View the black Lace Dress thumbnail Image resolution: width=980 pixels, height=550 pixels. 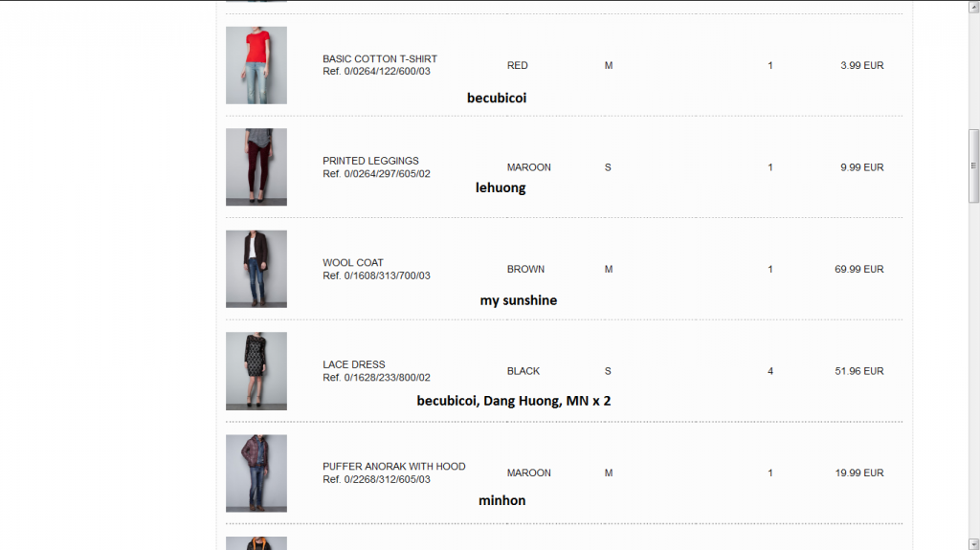256,370
